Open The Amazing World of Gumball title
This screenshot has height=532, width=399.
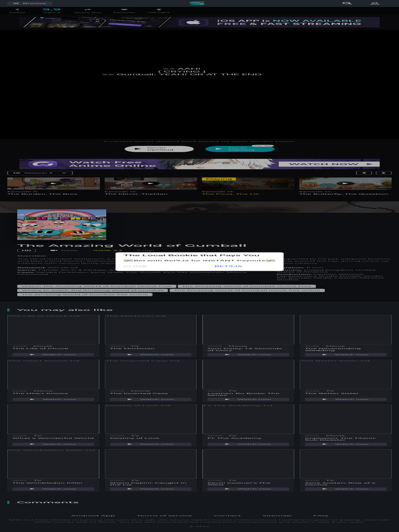coord(131,245)
